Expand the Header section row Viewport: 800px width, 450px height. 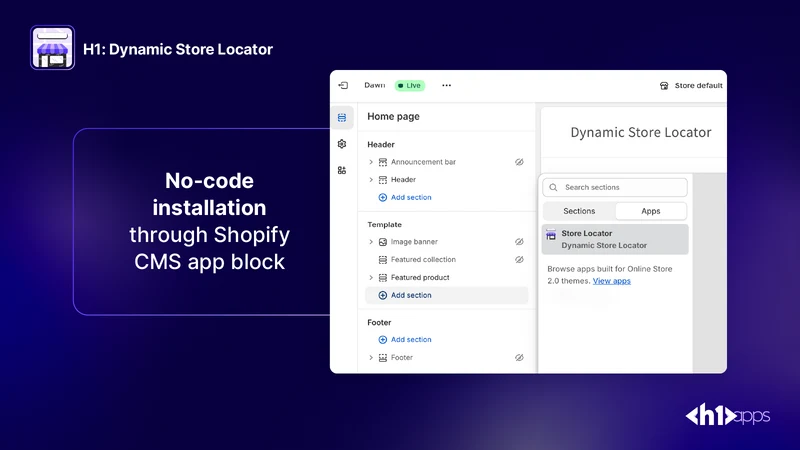point(371,180)
